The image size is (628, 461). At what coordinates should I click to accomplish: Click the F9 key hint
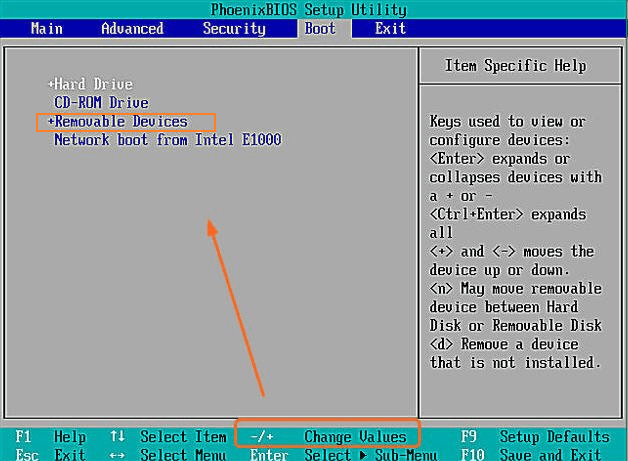(469, 437)
